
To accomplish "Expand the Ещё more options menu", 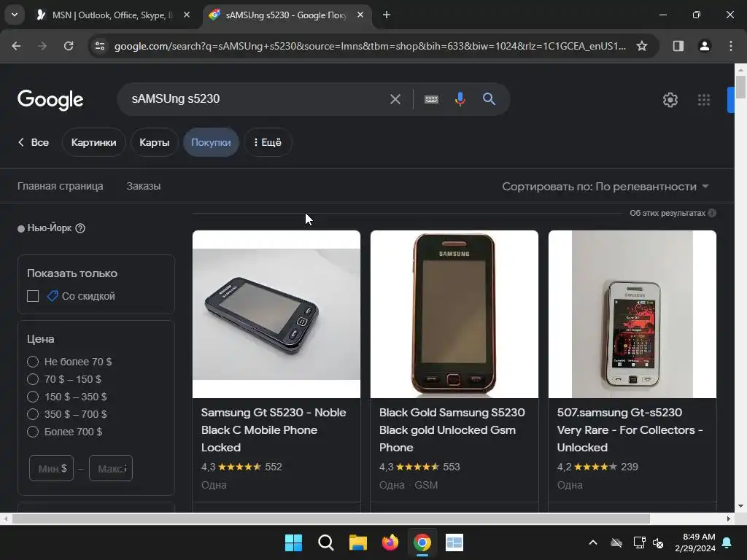I will click(x=268, y=142).
